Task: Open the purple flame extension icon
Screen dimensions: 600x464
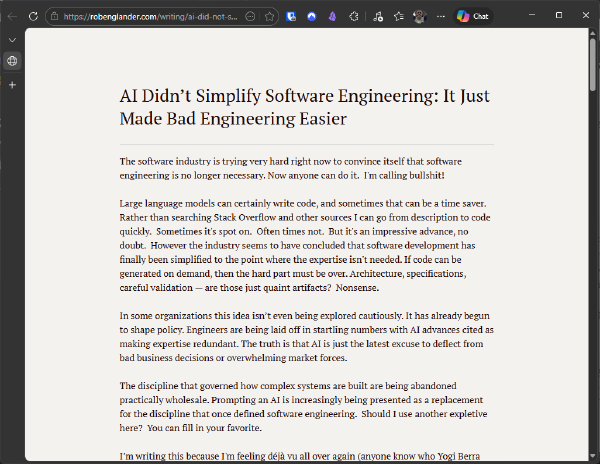Action: (x=331, y=17)
